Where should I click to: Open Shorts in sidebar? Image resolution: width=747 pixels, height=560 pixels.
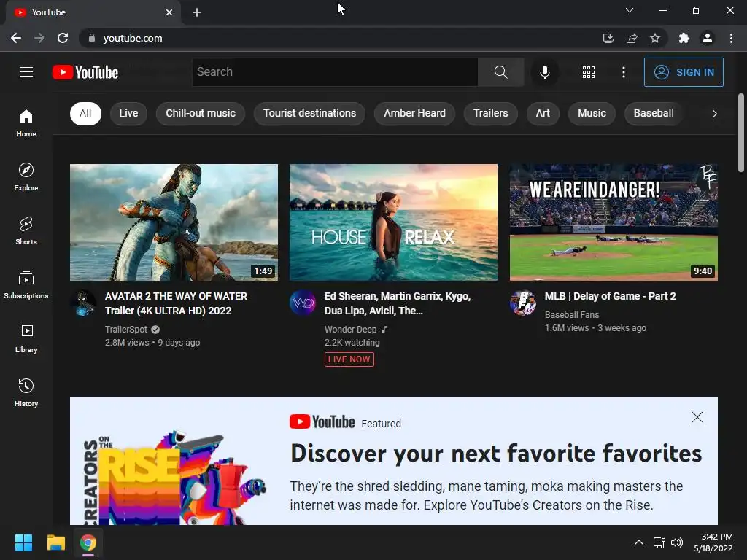tap(26, 230)
